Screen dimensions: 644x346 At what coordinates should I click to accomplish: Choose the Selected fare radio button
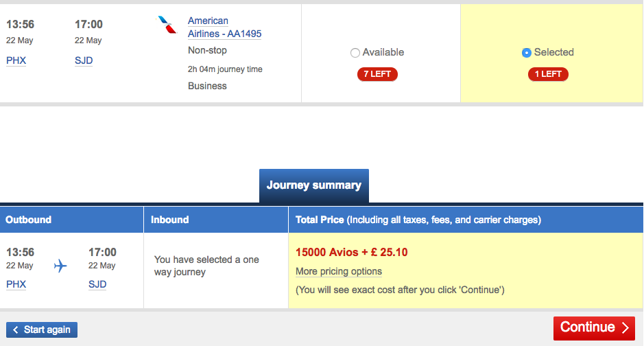click(x=526, y=53)
